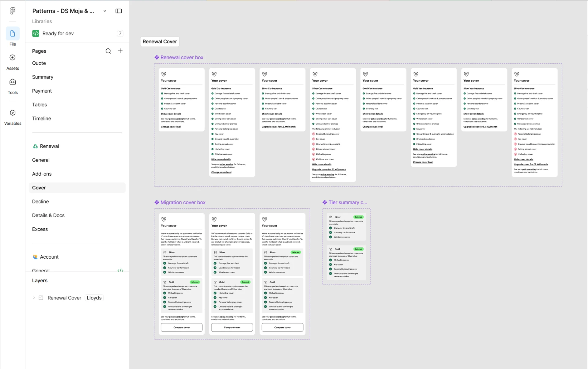Click dev mode code icon beside General
This screenshot has width=588, height=369.
pos(120,270)
